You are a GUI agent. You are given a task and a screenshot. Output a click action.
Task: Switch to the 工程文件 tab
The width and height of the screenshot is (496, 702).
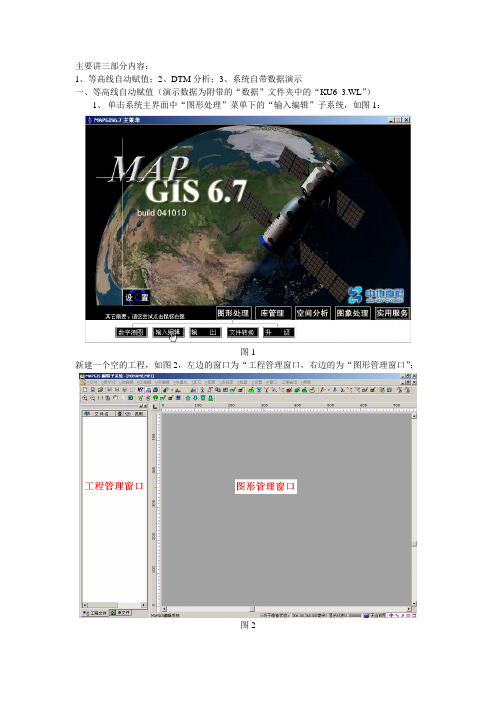(95, 612)
